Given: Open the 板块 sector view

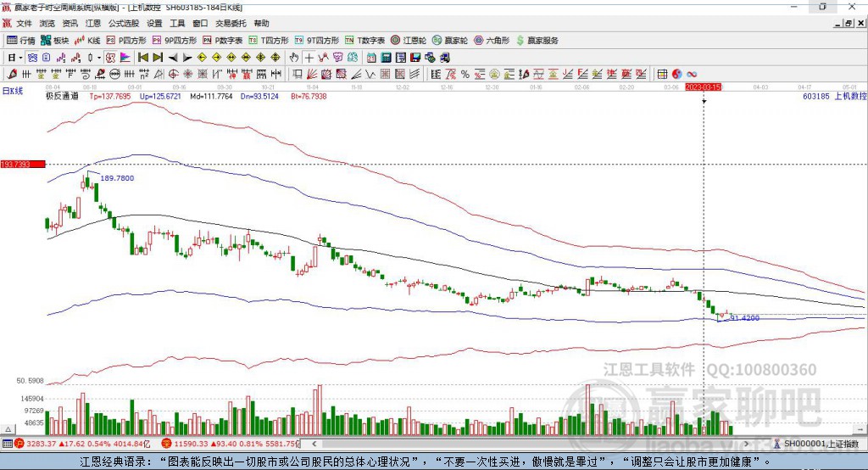Looking at the screenshot, I should 54,41.
